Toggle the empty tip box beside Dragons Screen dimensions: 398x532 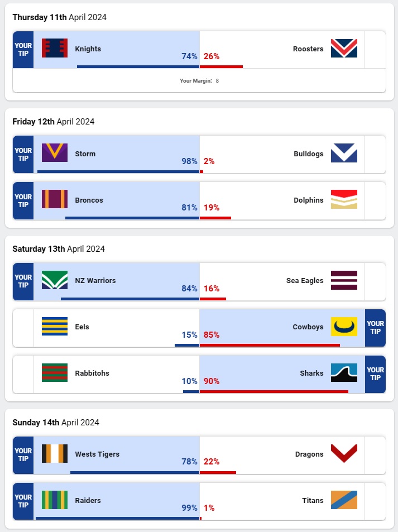[375, 454]
